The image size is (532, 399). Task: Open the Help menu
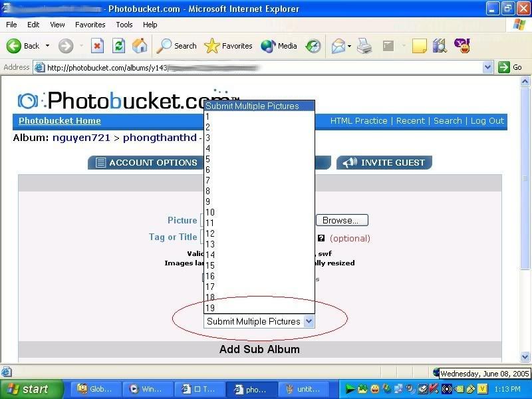coord(150,25)
